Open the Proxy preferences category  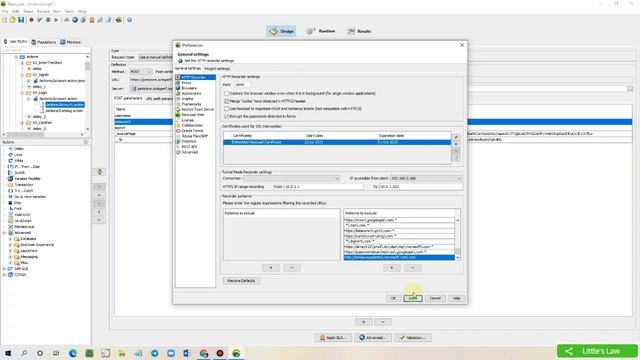tap(186, 83)
